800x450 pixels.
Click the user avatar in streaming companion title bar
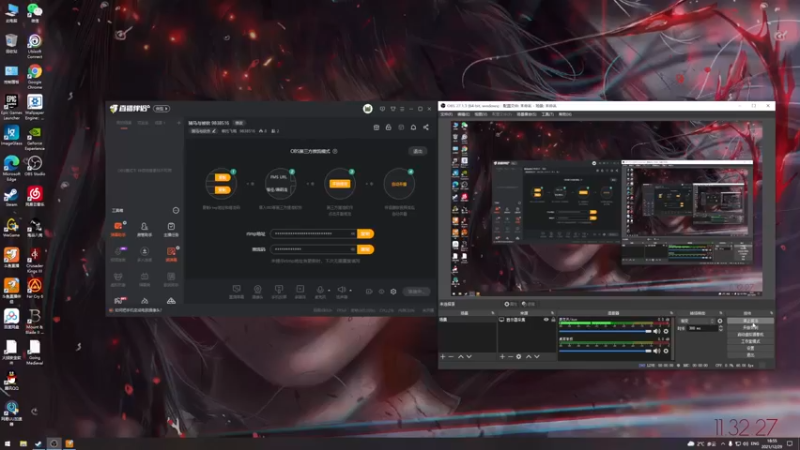[x=367, y=109]
